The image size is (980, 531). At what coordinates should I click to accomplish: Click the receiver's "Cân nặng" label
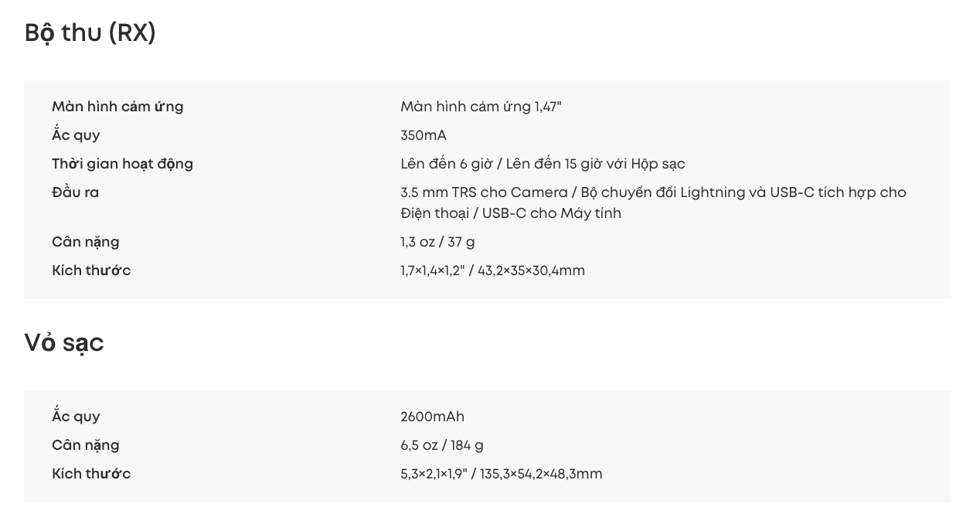pos(86,242)
